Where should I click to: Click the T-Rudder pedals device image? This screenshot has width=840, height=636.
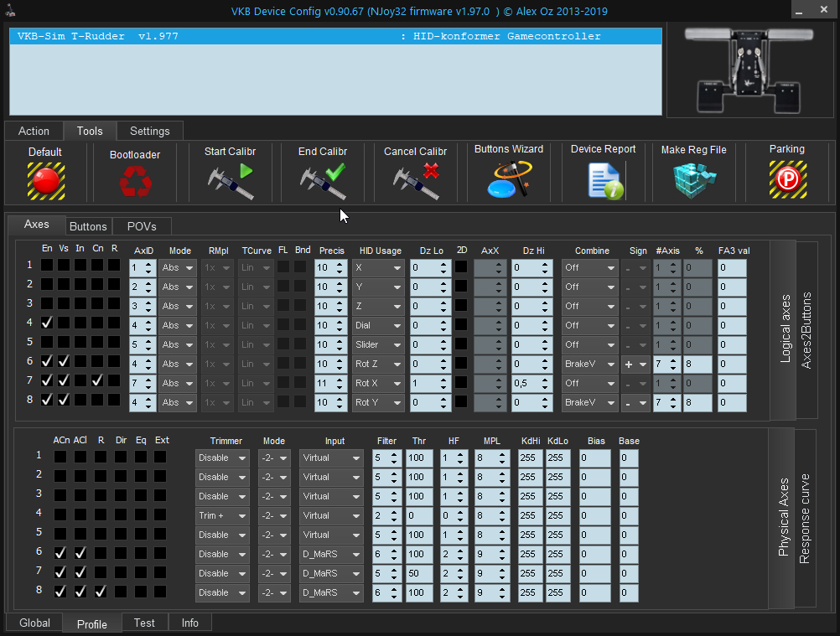749,70
